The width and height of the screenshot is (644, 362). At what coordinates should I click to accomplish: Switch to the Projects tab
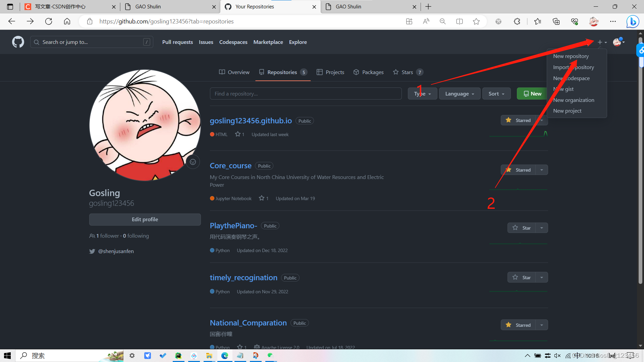coord(330,72)
